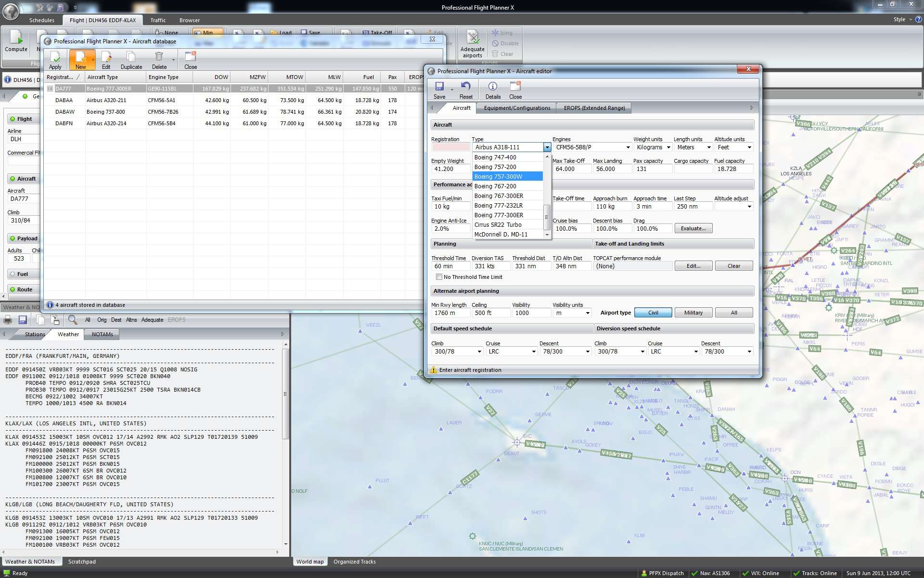Enable the No Threshold Time Limit checkbox
Screen dimensions: 924x578
pos(439,277)
